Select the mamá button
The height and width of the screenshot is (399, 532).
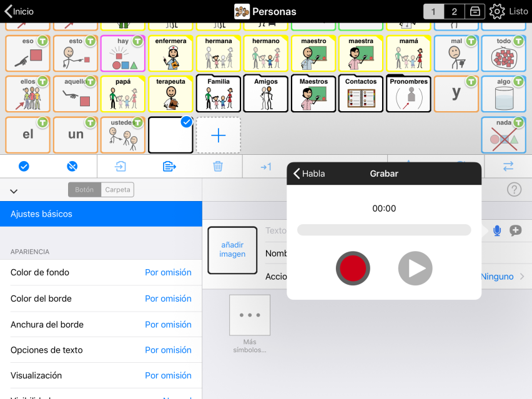(408, 53)
